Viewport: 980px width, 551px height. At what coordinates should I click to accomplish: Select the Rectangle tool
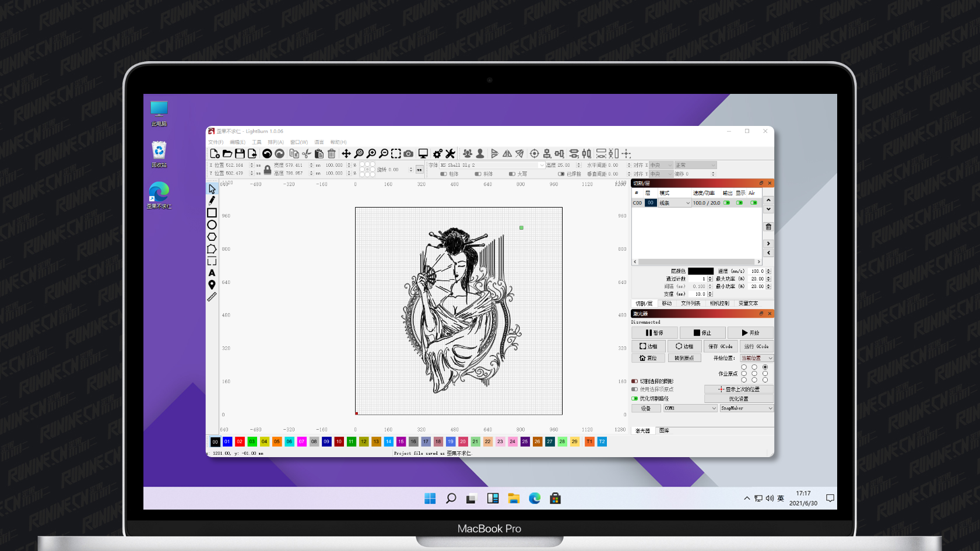pos(212,213)
